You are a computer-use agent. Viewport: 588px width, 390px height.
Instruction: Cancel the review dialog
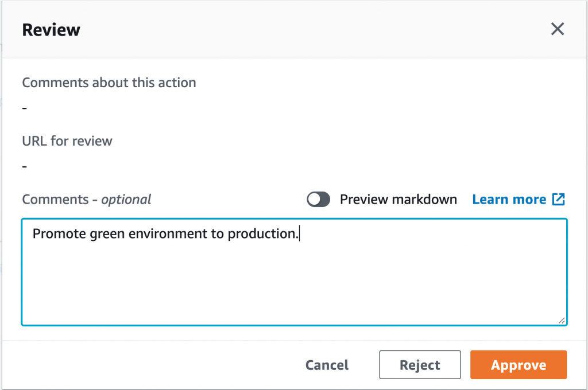(327, 365)
